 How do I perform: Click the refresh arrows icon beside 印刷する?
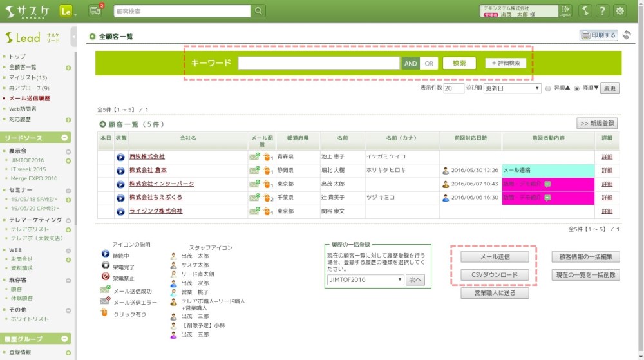coord(627,35)
